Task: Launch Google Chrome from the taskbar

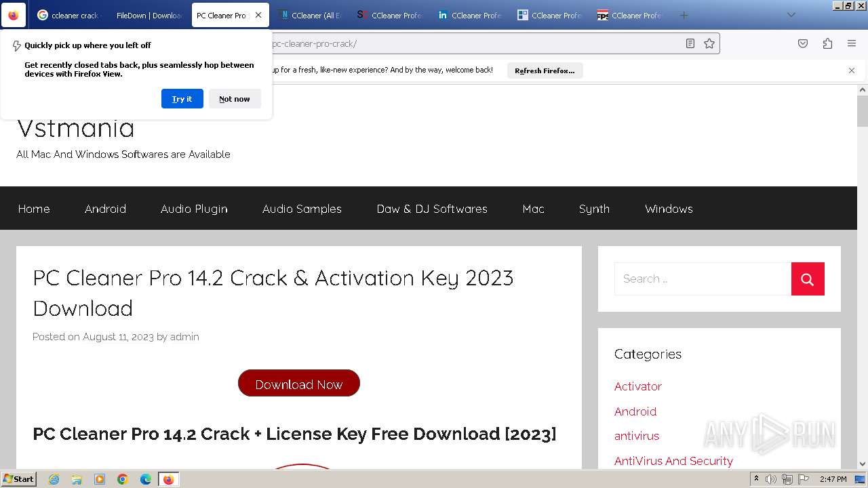Action: [x=123, y=479]
